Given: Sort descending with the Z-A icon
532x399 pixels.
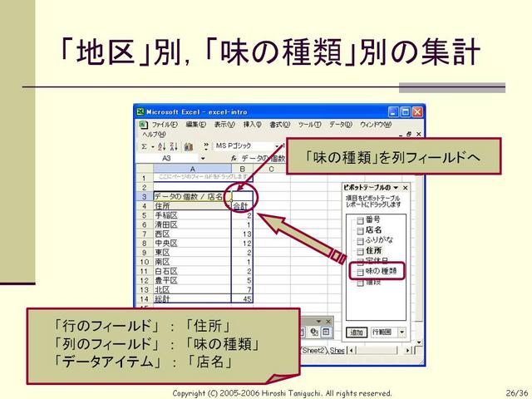Looking at the screenshot, I should pos(174,146).
